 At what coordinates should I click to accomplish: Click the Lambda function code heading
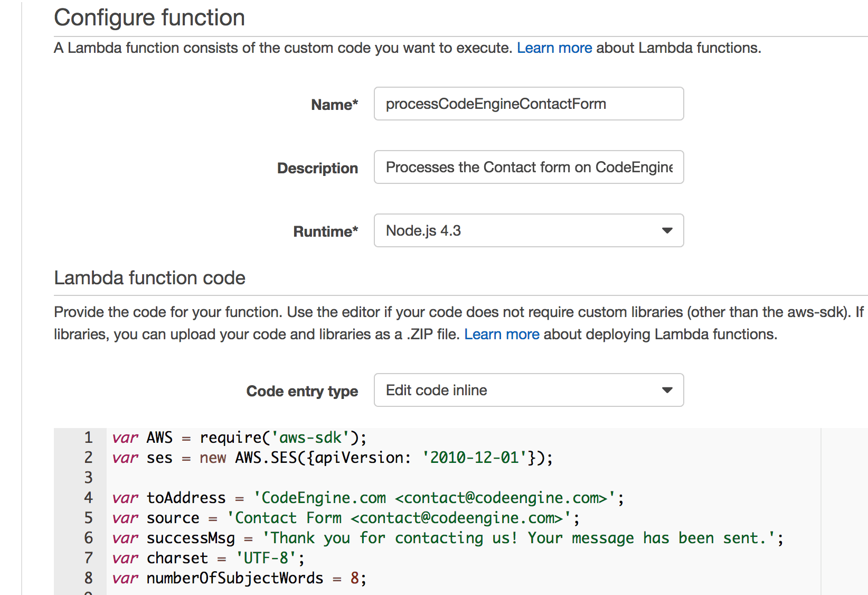[149, 278]
